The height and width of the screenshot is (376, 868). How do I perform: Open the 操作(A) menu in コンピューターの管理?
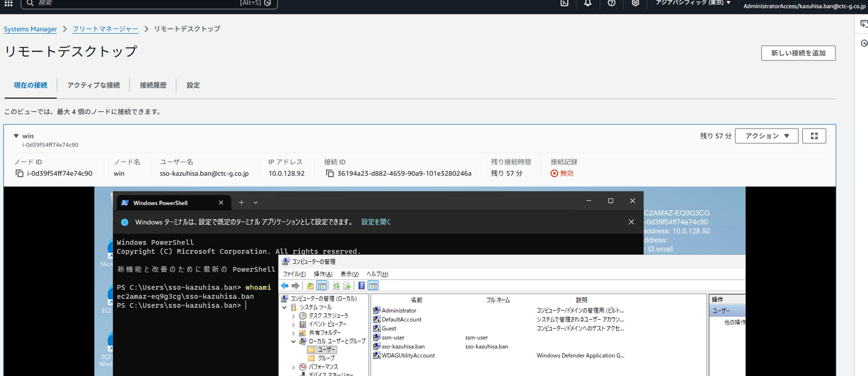[x=323, y=274]
